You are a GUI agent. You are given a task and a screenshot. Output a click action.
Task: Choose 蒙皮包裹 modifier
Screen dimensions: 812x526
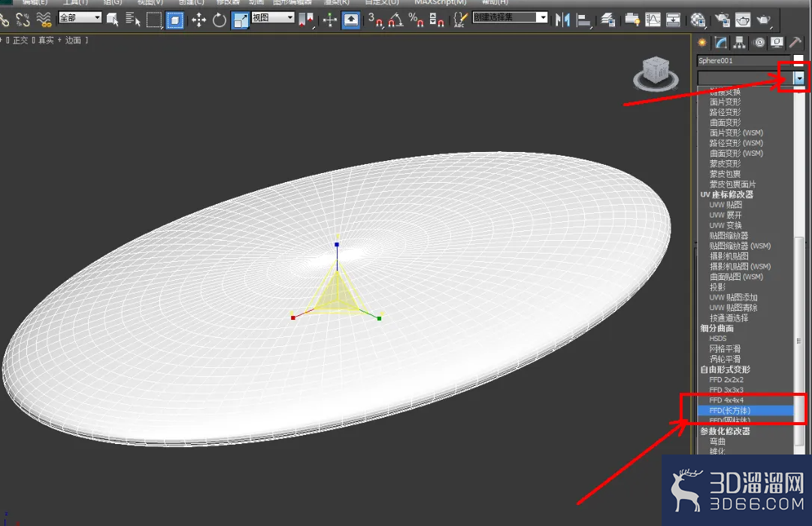[x=745, y=174]
